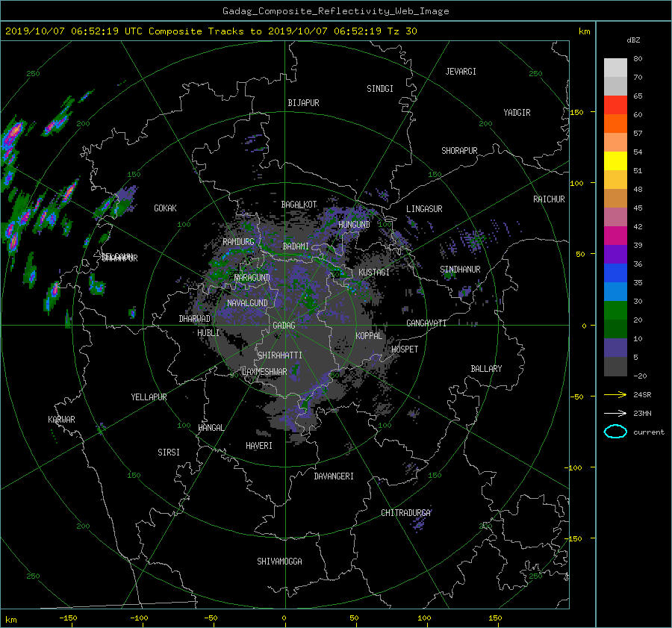Click the blue 36 dBZ color swatch
This screenshot has width=672, height=628.
coord(615,273)
